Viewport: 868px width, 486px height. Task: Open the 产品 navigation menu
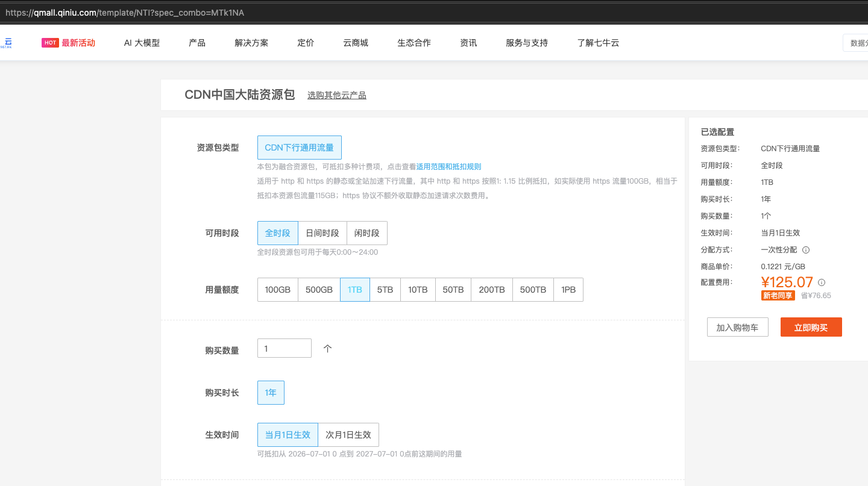(x=197, y=43)
